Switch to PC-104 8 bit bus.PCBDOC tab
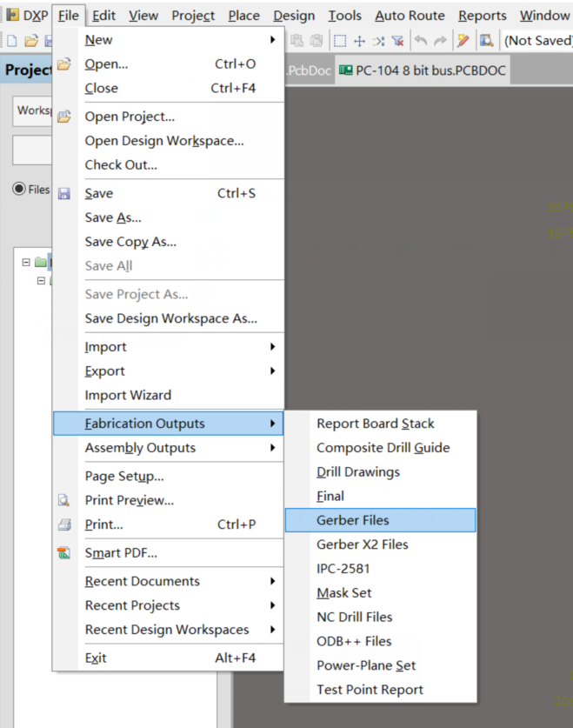This screenshot has width=573, height=728. tap(423, 70)
